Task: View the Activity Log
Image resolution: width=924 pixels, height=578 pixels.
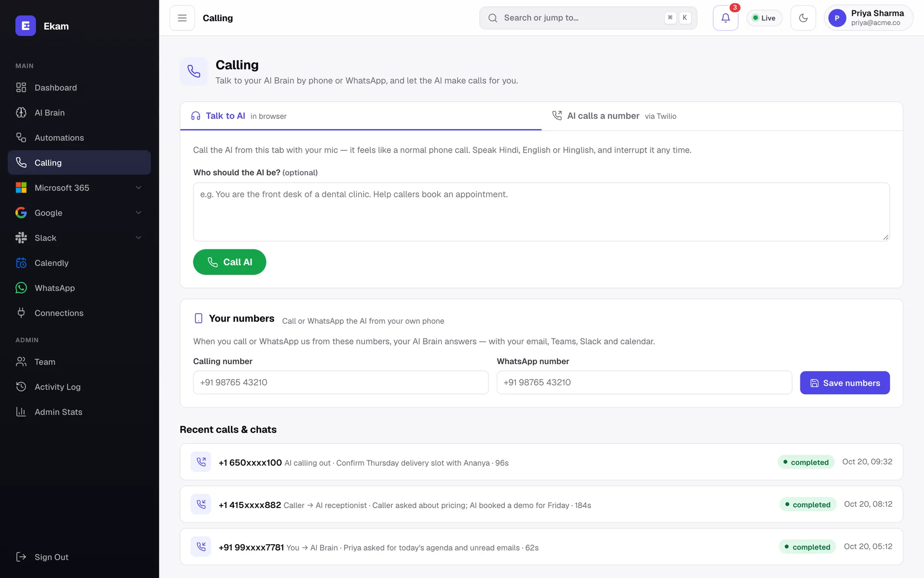Action: tap(79, 387)
